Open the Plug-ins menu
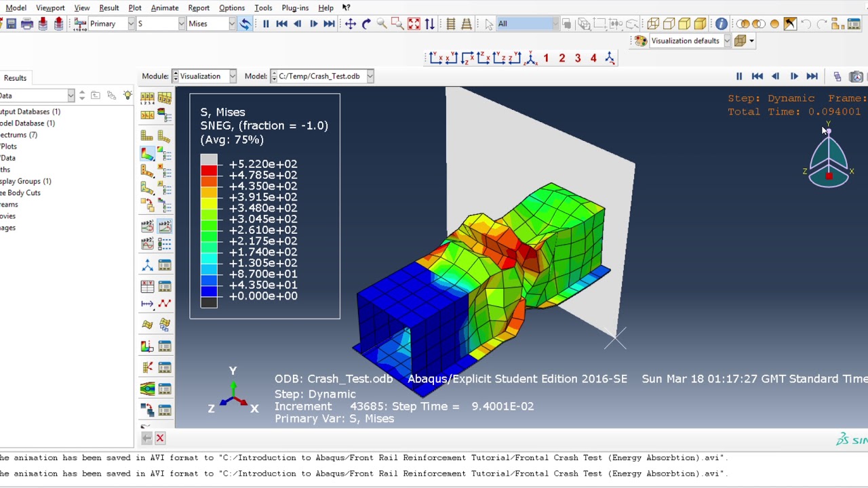Screen dimensions: 868x488 (295, 7)
